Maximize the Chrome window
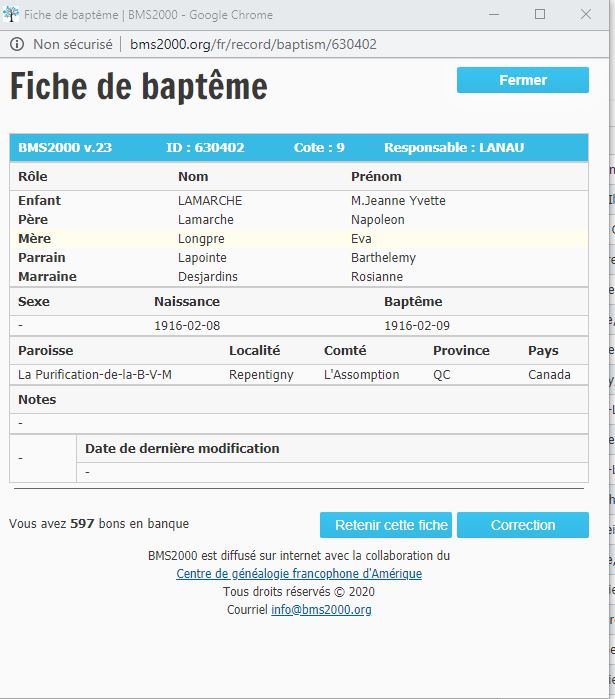The height and width of the screenshot is (699, 615). pos(540,14)
